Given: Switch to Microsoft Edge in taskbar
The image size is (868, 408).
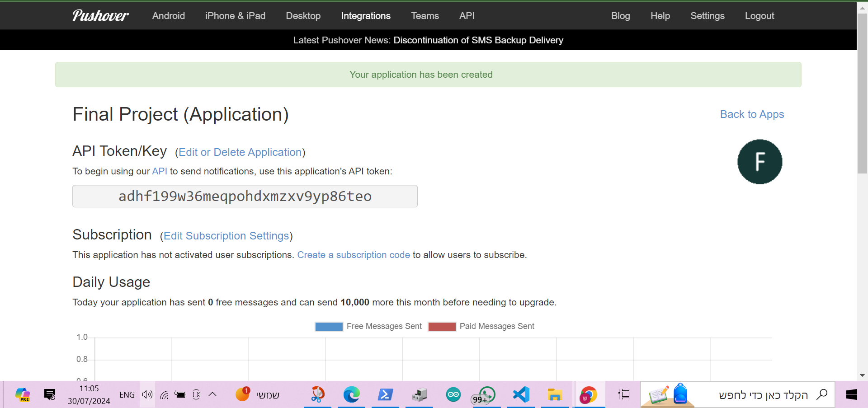Looking at the screenshot, I should [x=351, y=394].
